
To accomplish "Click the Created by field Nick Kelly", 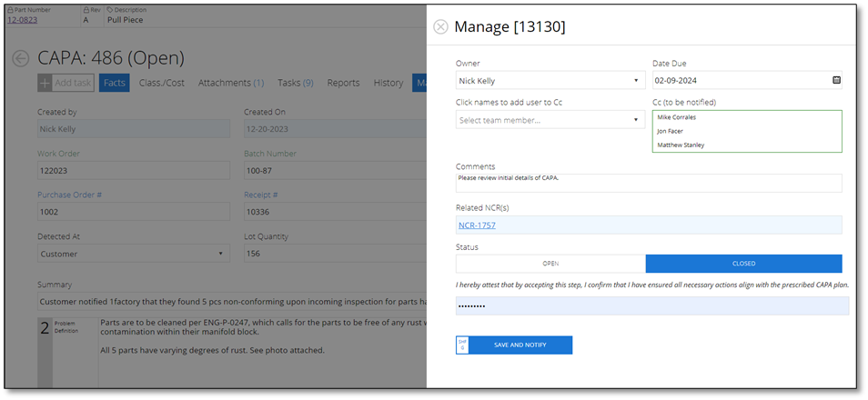I will (134, 129).
